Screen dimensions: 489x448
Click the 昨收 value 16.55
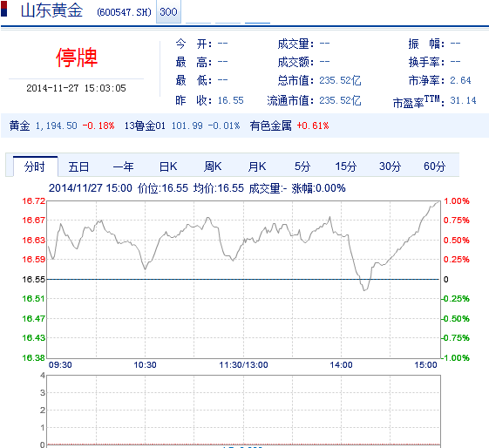click(230, 100)
